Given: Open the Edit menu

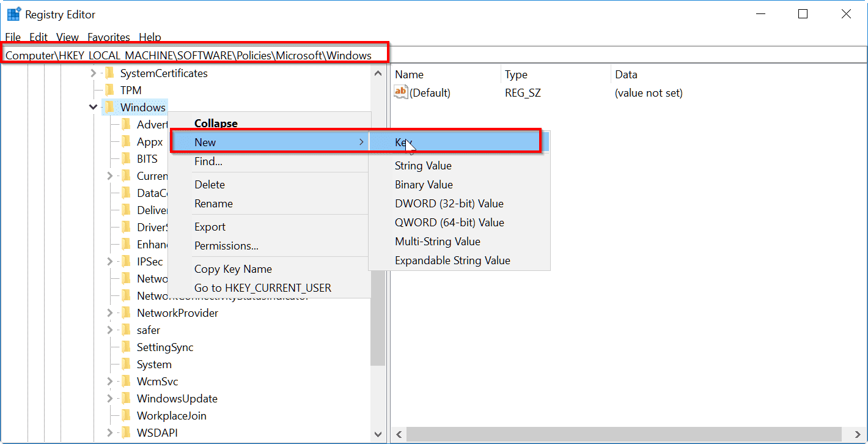Looking at the screenshot, I should [x=39, y=37].
